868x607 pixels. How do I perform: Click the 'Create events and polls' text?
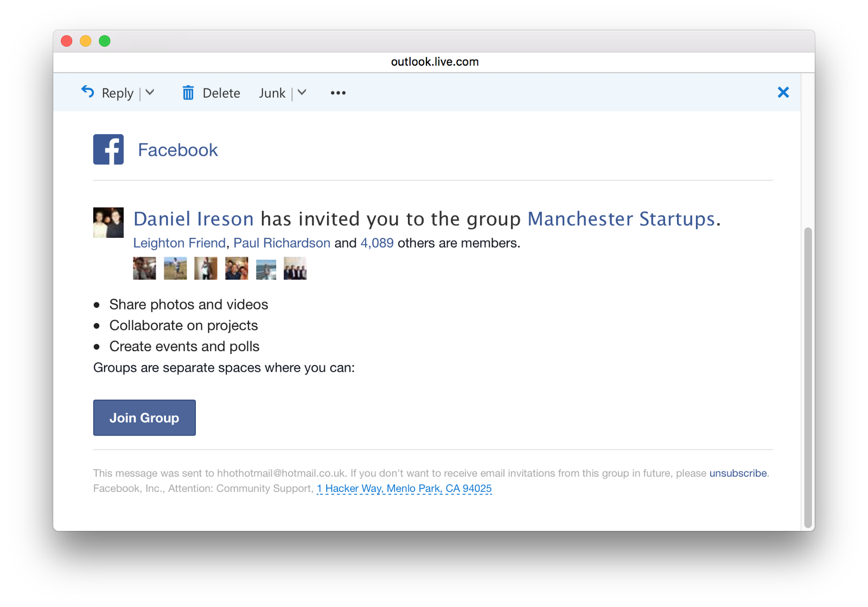(x=184, y=346)
